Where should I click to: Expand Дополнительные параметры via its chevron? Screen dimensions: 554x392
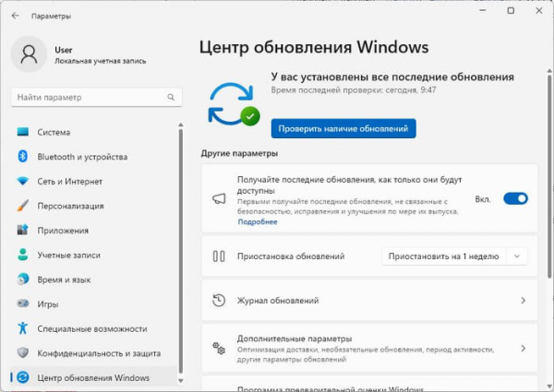click(524, 349)
